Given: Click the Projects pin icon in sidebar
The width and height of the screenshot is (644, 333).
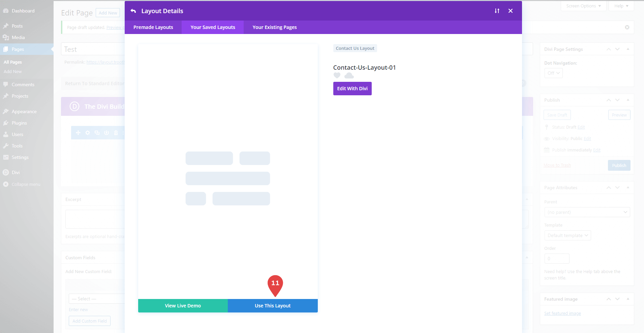Looking at the screenshot, I should (6, 96).
